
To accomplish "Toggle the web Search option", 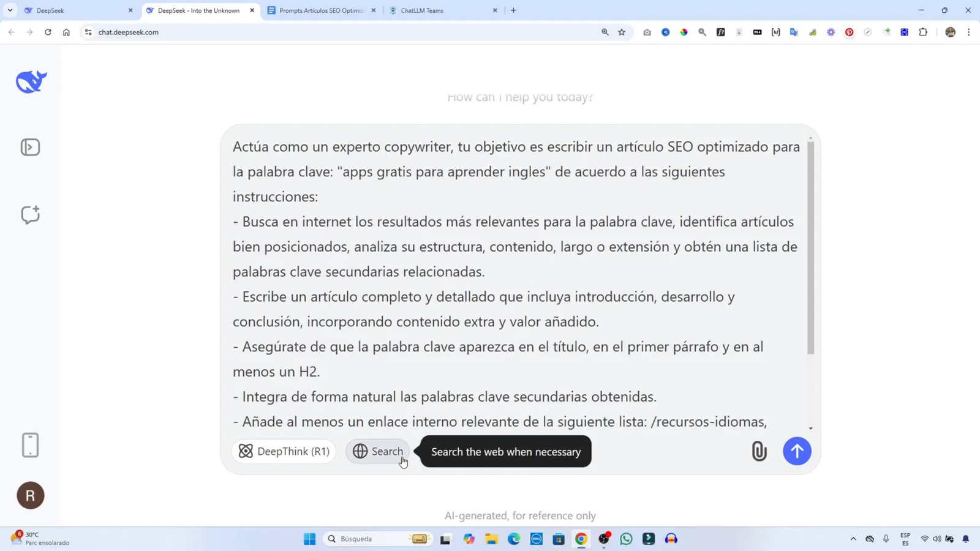I will (x=378, y=451).
